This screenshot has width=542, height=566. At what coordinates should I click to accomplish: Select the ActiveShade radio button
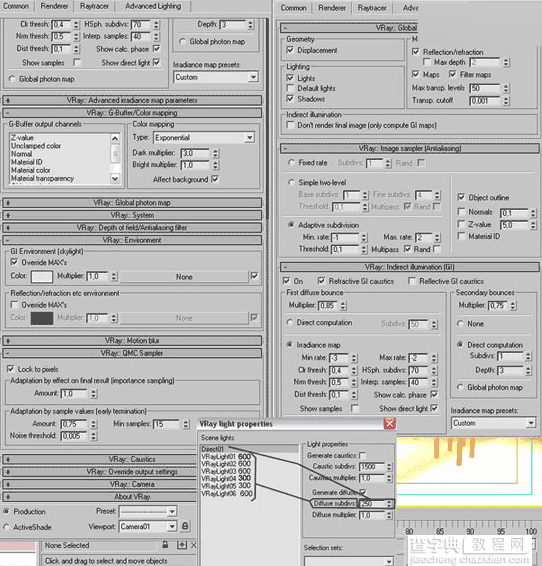coord(6,527)
